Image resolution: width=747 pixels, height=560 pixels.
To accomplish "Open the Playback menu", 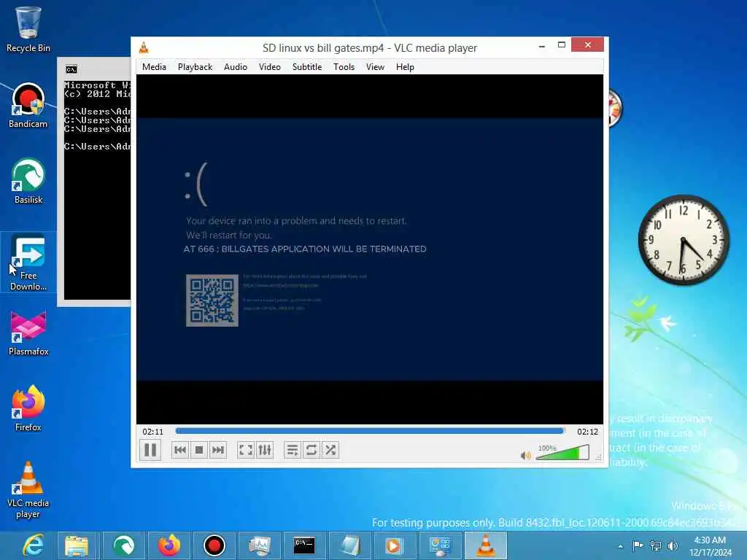I will (195, 67).
